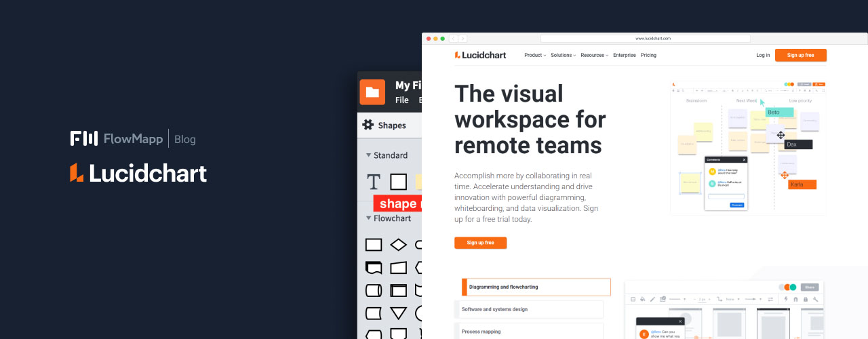Collapse the Standard shapes section

point(369,155)
